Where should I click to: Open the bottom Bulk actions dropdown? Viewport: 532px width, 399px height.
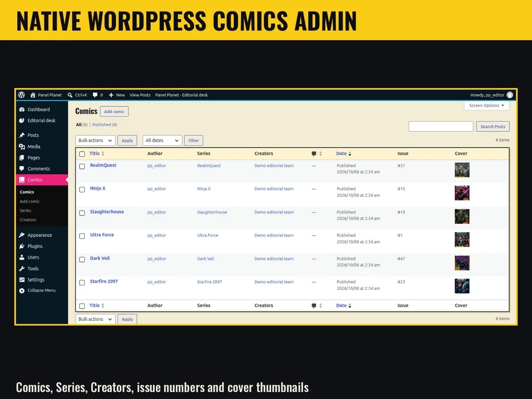pos(95,319)
